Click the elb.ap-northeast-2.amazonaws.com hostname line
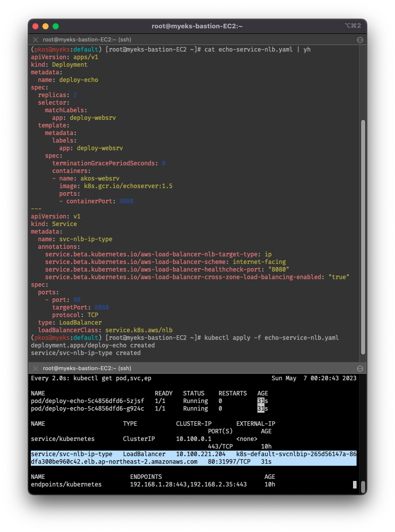The image size is (395, 532). pos(114,462)
